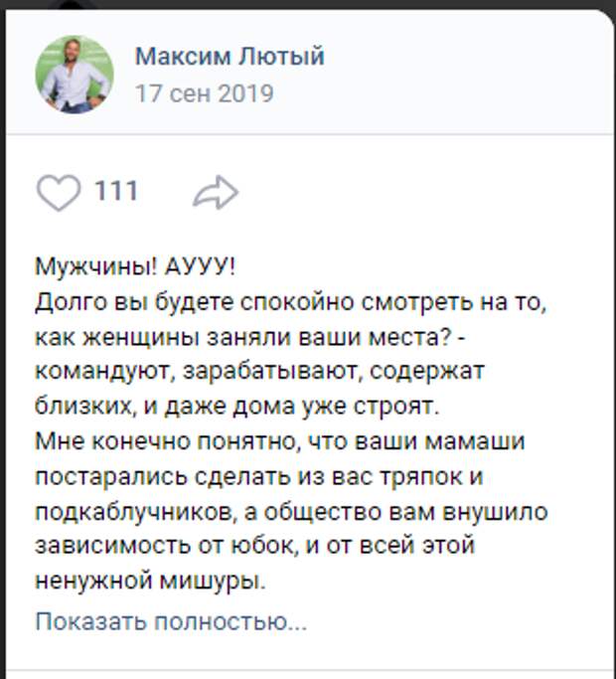This screenshot has height=679, width=616.
Task: Click the like count 111
Action: 116,191
